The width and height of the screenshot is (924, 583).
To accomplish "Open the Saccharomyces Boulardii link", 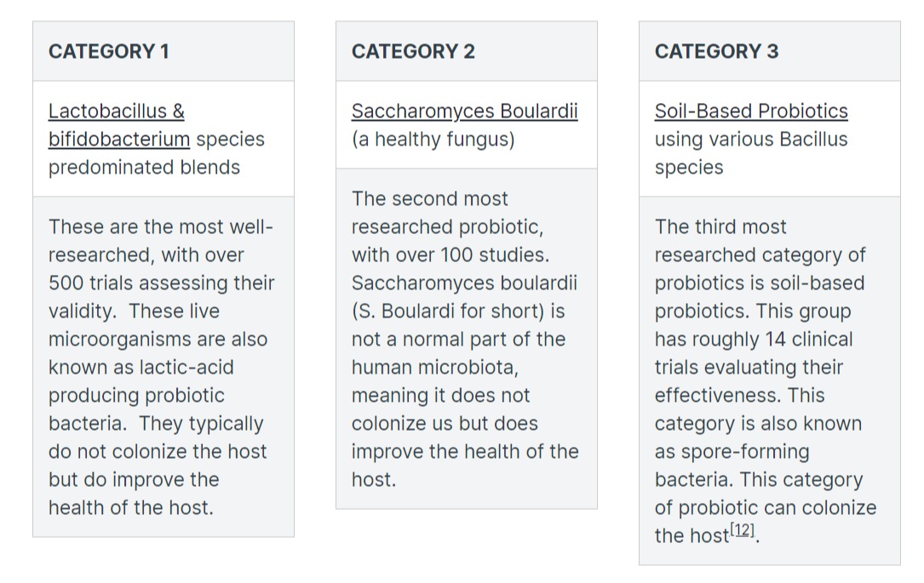I will 464,111.
